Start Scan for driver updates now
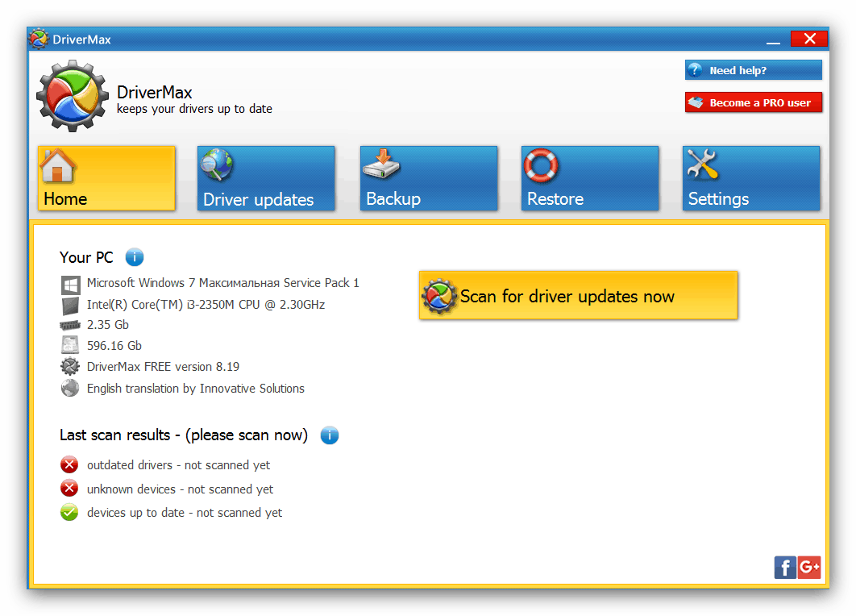Viewport: 856px width, 616px height. pos(578,296)
